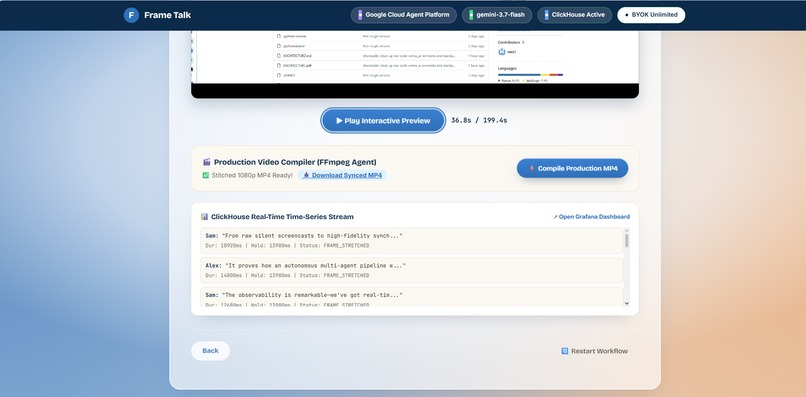Click the "Dur: 14800ms" status line
The width and height of the screenshot is (806, 397).
tap(287, 276)
